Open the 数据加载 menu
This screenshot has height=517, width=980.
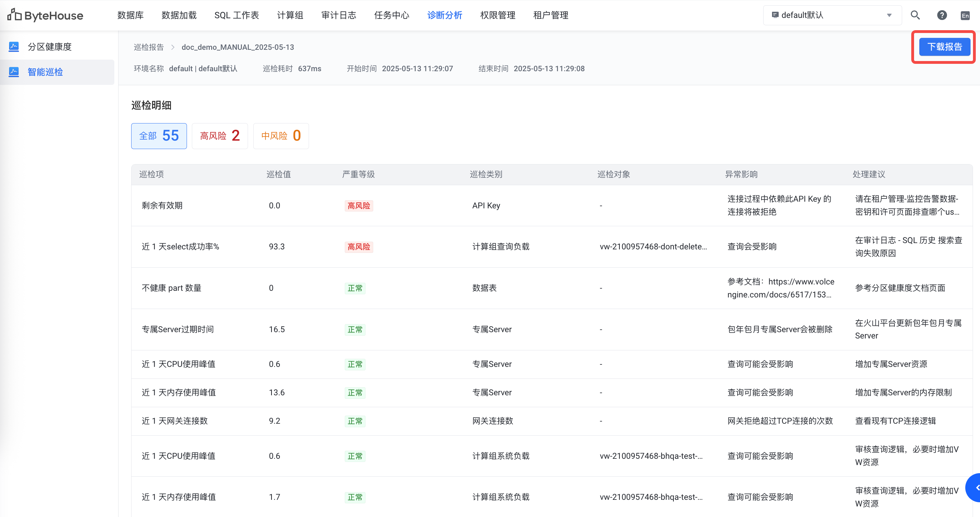(179, 15)
